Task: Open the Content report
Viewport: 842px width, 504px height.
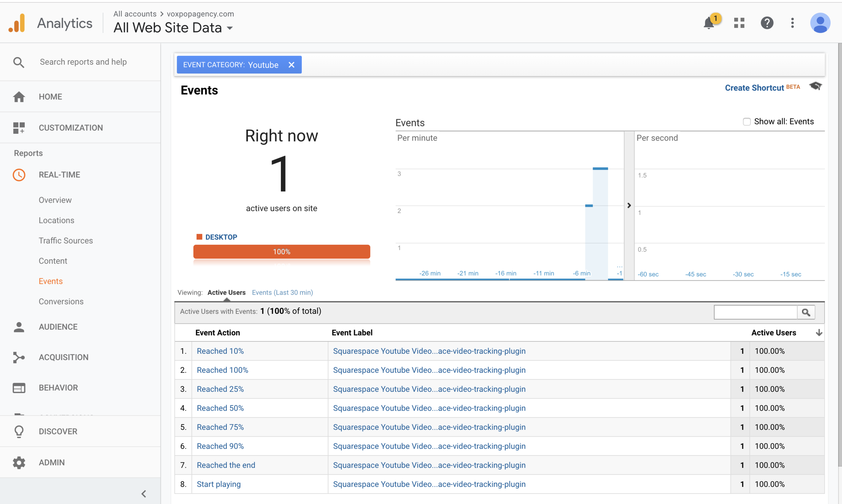Action: point(53,261)
